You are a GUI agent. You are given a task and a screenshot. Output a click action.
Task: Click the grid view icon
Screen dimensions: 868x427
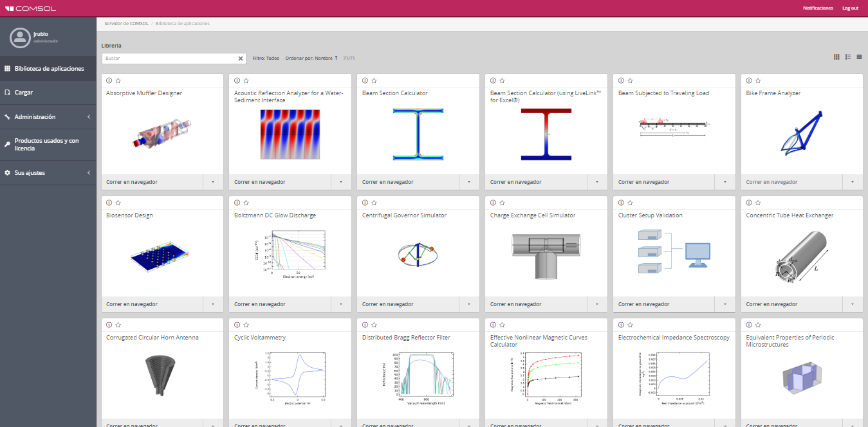click(836, 57)
